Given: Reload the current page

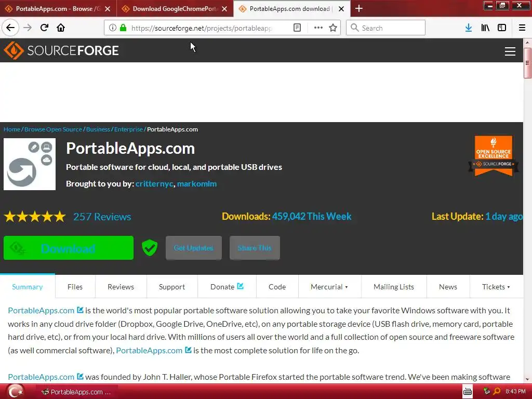Looking at the screenshot, I should pos(45,28).
